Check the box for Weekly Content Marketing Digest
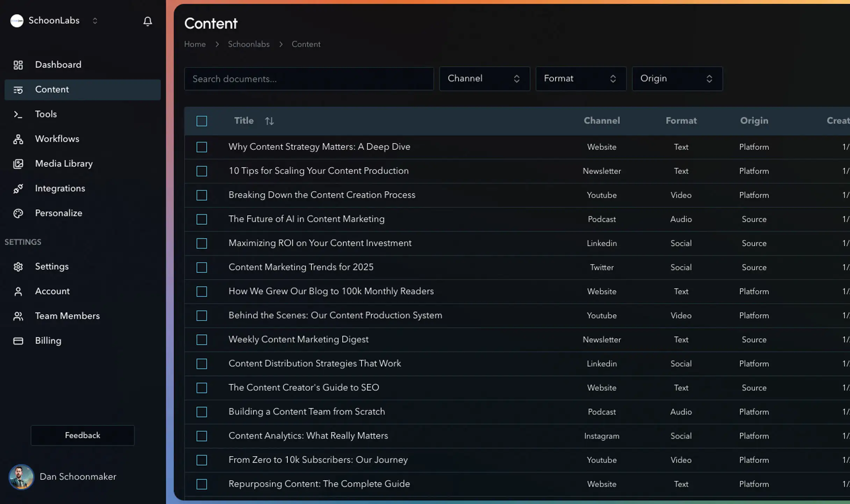Viewport: 850px width, 504px height. click(202, 340)
